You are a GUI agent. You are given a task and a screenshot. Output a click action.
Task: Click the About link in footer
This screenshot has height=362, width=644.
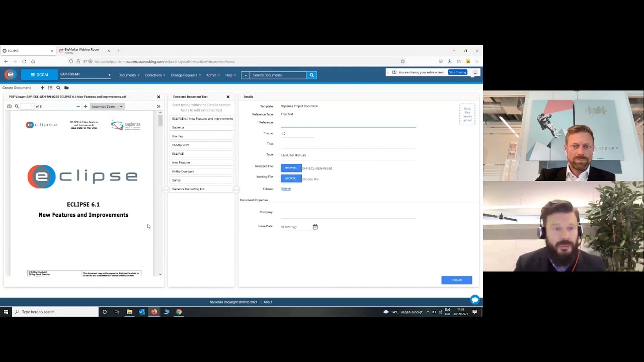(268, 302)
